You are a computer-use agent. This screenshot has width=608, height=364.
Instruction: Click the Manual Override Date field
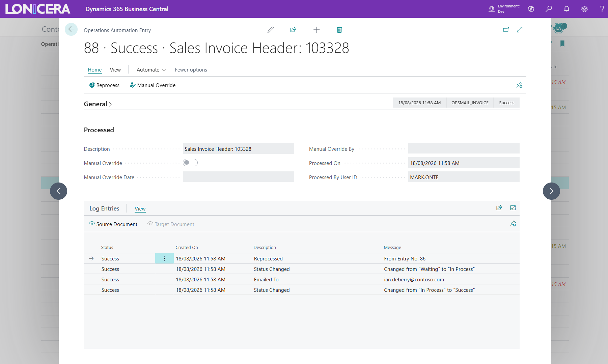click(239, 177)
